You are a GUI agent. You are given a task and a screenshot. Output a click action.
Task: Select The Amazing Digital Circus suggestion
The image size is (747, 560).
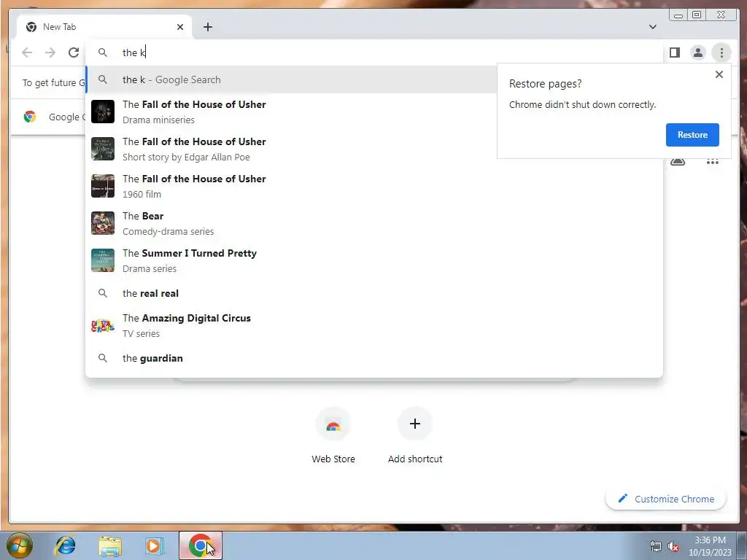pos(374,326)
